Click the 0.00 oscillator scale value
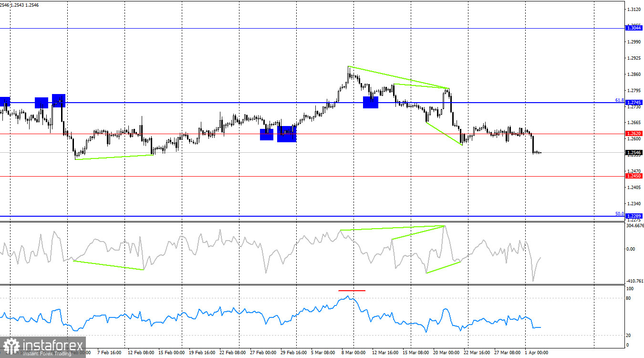This screenshot has height=358, width=644. tap(631, 249)
